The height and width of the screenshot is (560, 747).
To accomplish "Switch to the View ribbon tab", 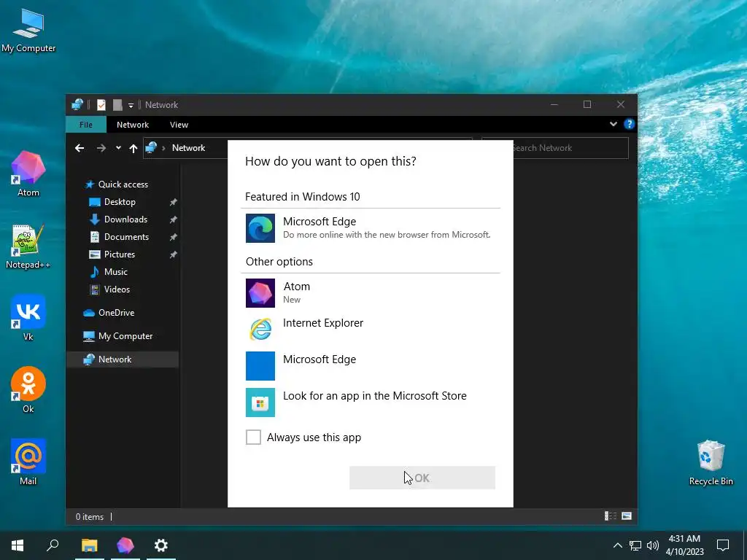I will click(x=179, y=125).
